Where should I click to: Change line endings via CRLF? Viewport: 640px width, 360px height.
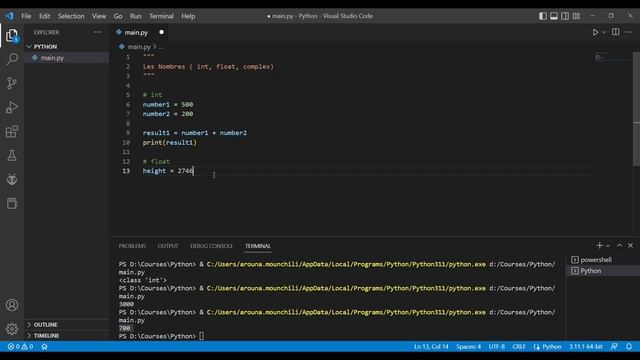[519, 347]
